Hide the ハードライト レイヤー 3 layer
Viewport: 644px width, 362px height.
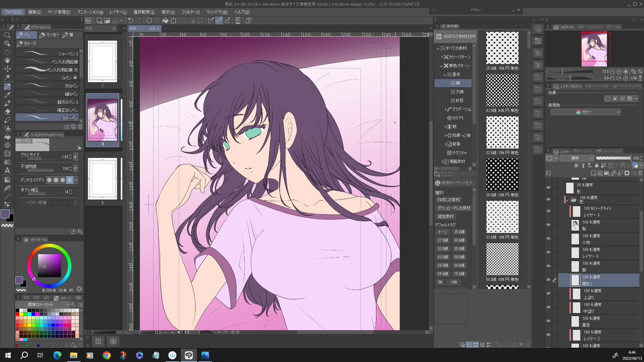click(x=548, y=212)
